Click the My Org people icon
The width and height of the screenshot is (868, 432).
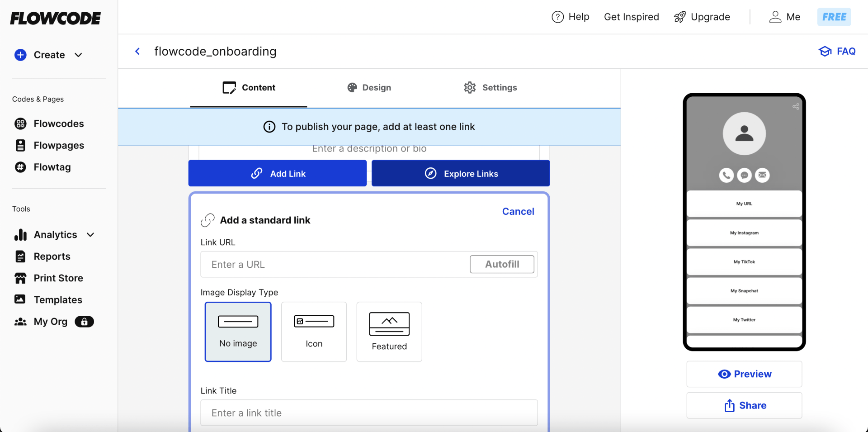(x=20, y=322)
